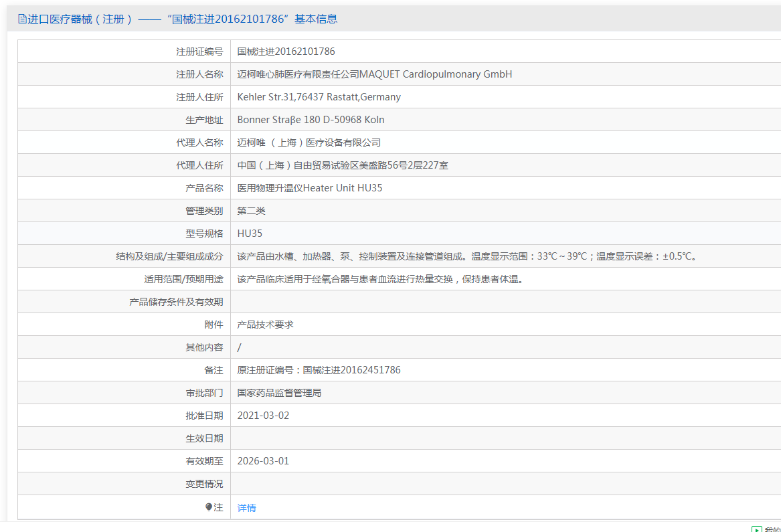The height and width of the screenshot is (532, 781).
Task: Click the HU35 value in 型号规格 row
Action: [x=250, y=234]
